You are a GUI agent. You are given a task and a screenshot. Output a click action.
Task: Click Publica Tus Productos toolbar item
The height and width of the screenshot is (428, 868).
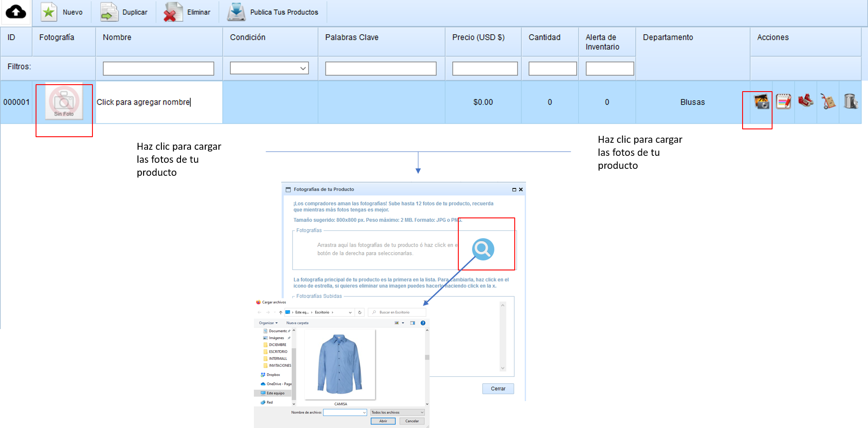pyautogui.click(x=273, y=12)
